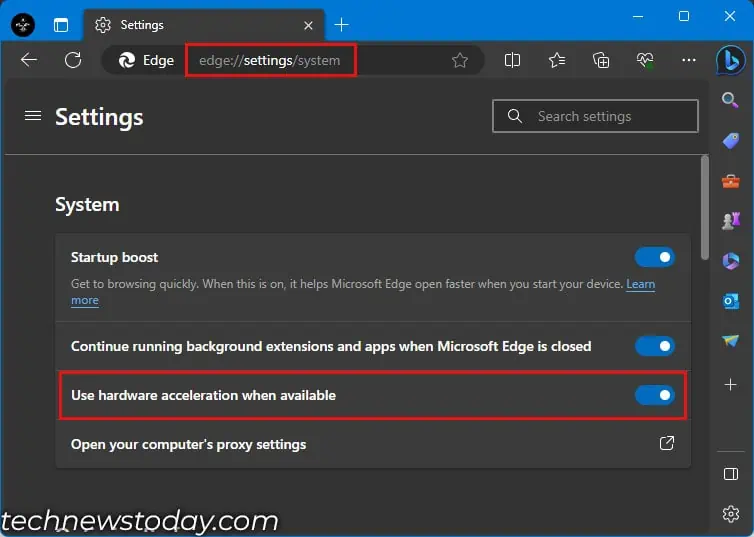
Task: Add this page to favorites star
Action: pos(460,60)
